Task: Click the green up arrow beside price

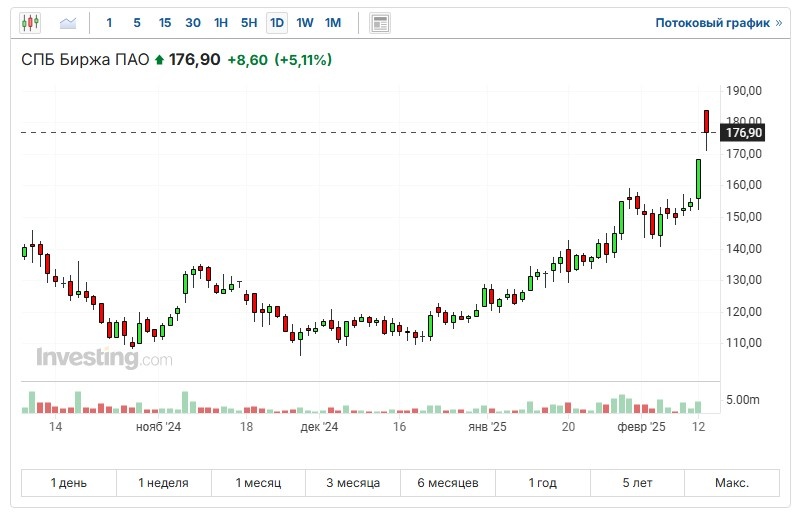Action: click(x=159, y=60)
